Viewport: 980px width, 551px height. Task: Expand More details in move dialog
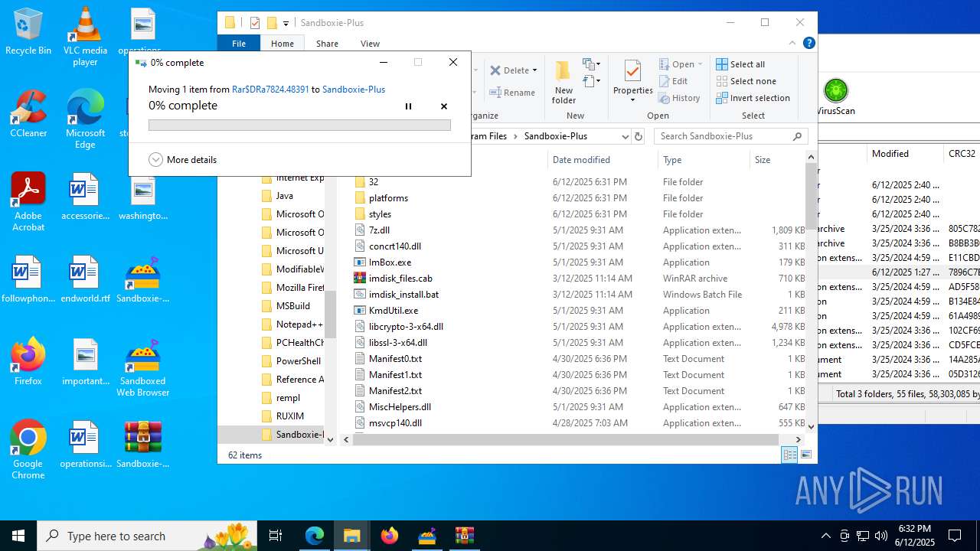point(183,160)
